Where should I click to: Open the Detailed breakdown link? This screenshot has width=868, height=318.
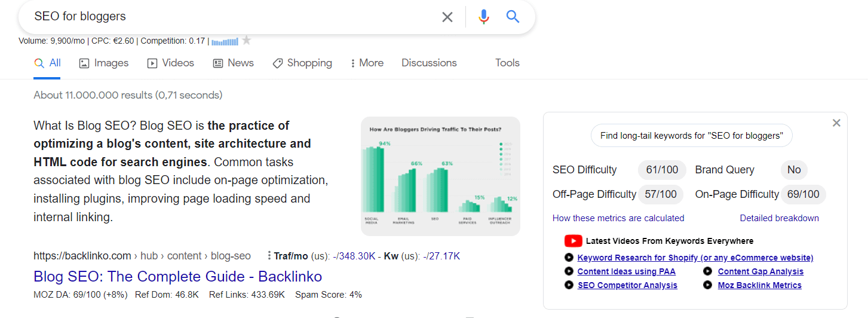pos(780,218)
